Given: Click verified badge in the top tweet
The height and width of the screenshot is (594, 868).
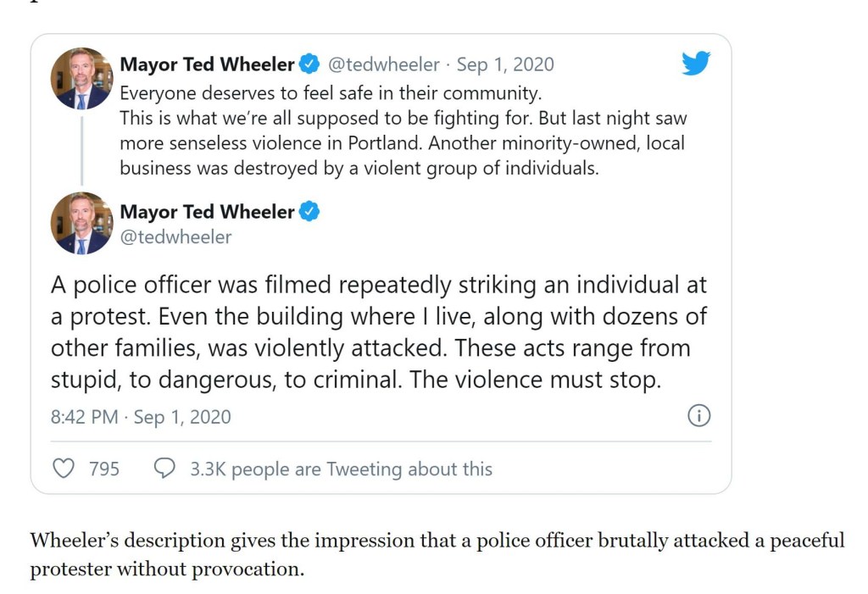Looking at the screenshot, I should pyautogui.click(x=309, y=64).
